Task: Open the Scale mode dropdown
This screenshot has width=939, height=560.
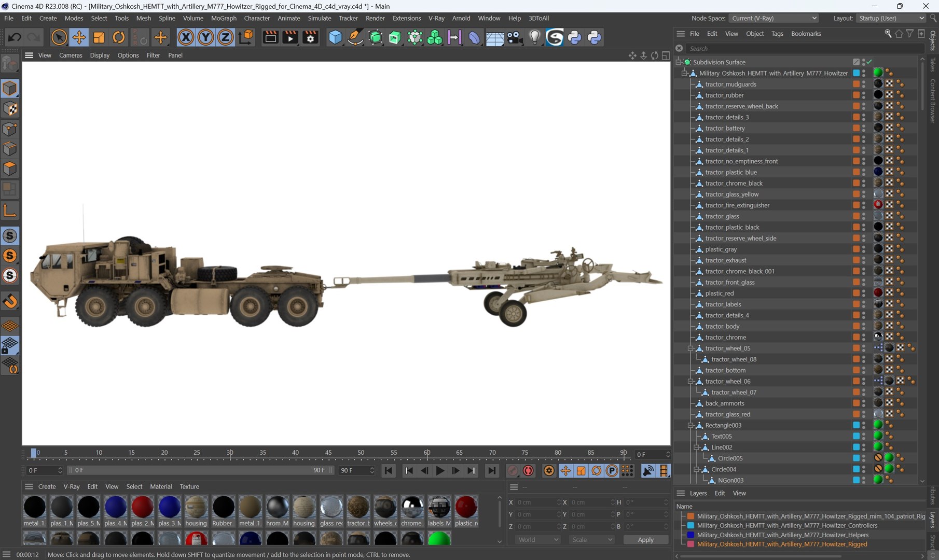Action: tap(591, 540)
